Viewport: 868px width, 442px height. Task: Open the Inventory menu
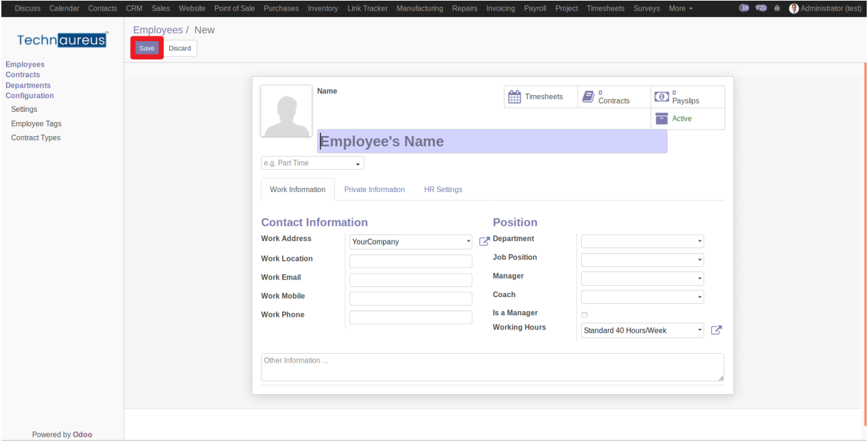(x=323, y=9)
